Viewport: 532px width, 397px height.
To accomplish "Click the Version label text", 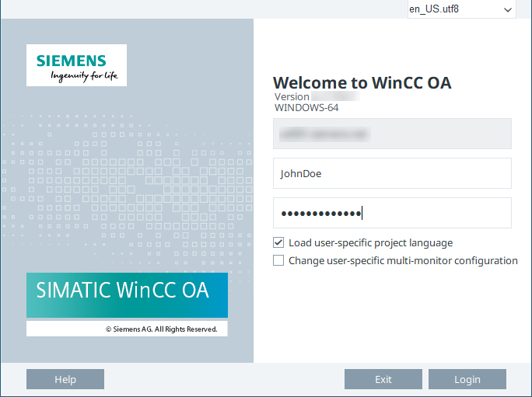I will click(x=292, y=97).
